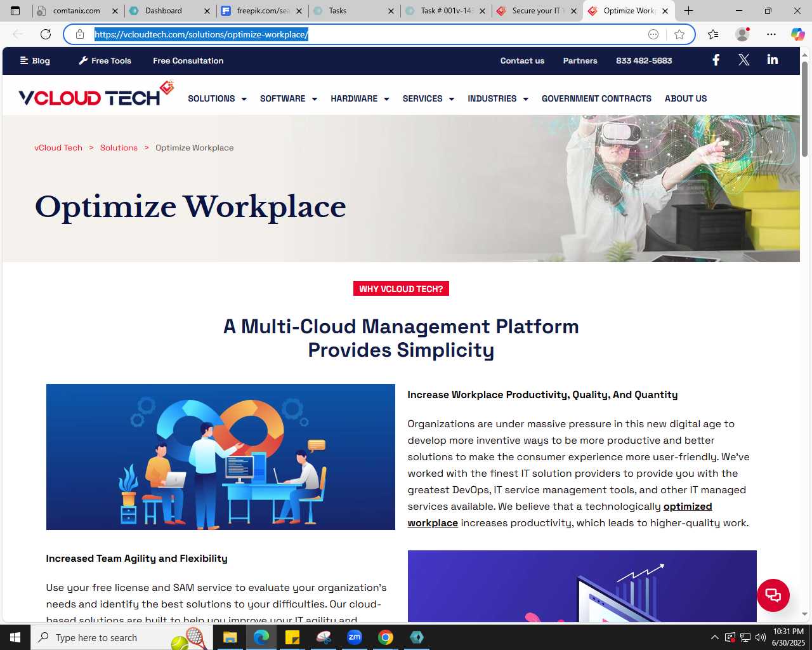Viewport: 812px width, 650px height.
Task: Click the vCloud Tech breadcrumb link
Action: click(x=58, y=148)
